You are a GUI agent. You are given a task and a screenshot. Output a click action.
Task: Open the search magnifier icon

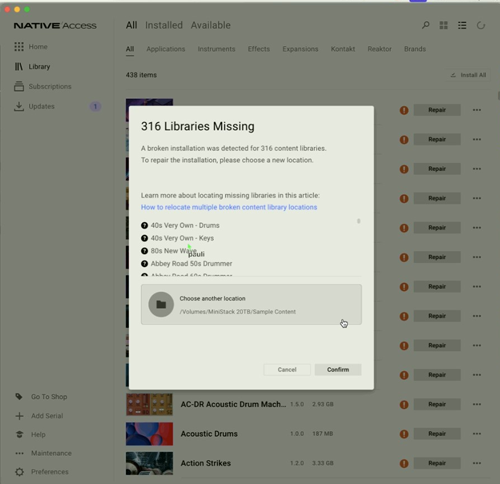pyautogui.click(x=425, y=25)
